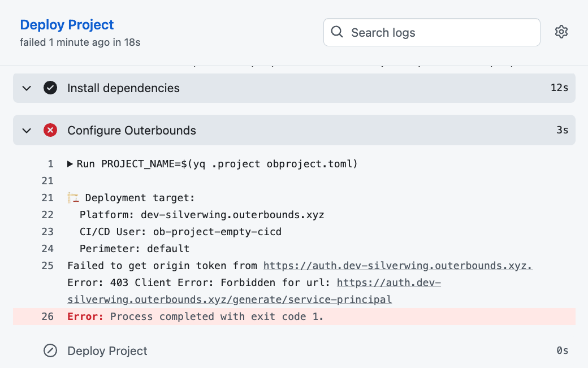588x368 pixels.
Task: Click the 'Platform: dev-silverwing.outerbounds.xyz' log line
Action: point(202,215)
